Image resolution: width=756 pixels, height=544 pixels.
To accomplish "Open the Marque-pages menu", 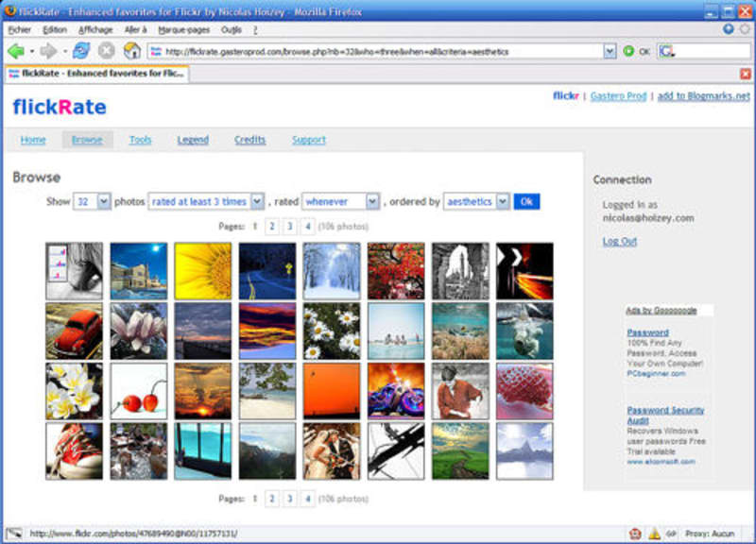I will [183, 30].
